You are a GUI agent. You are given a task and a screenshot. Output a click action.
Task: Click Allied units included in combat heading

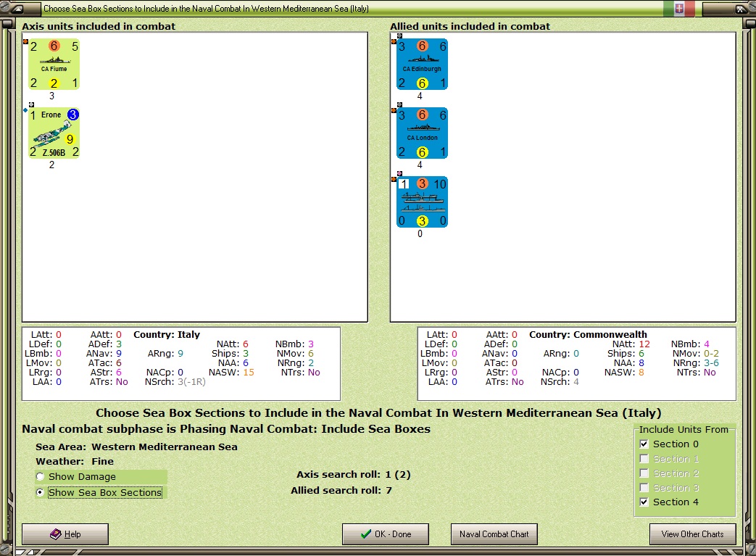tap(470, 26)
